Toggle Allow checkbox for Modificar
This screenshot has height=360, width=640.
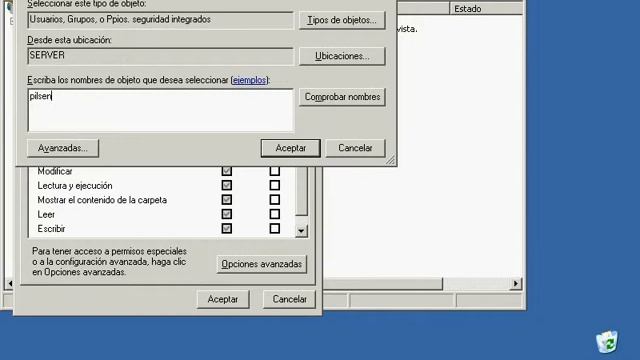[x=227, y=171]
